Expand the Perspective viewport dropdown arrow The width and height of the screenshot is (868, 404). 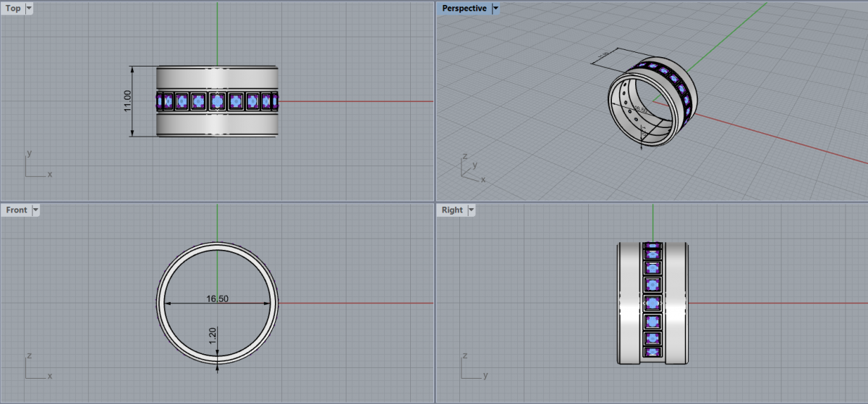tap(495, 9)
